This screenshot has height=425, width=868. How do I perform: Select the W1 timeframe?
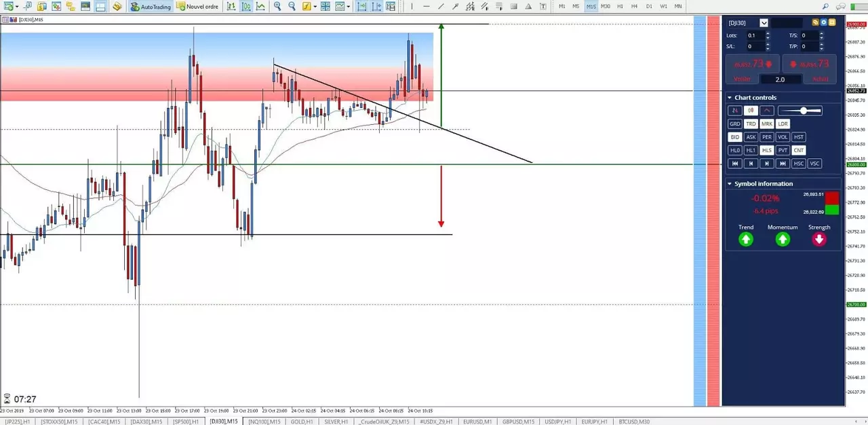point(663,6)
